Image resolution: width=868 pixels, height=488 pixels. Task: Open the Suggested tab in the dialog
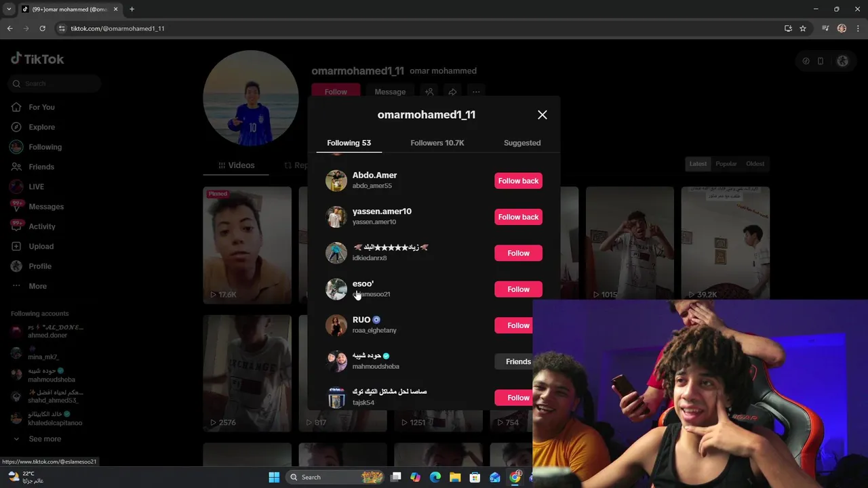[522, 143]
